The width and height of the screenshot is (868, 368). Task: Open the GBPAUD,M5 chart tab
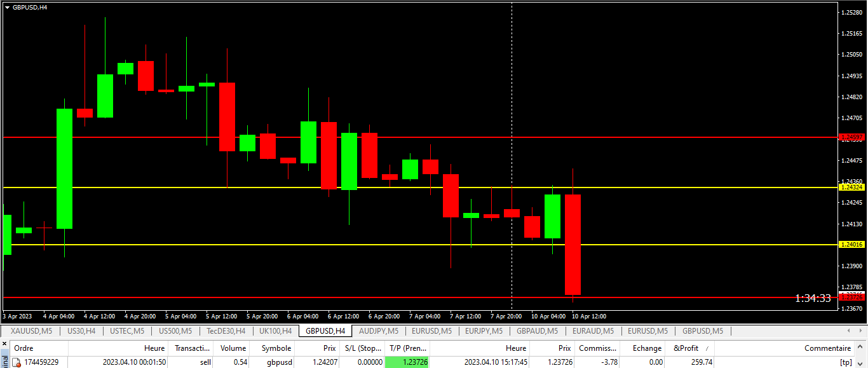tap(537, 331)
